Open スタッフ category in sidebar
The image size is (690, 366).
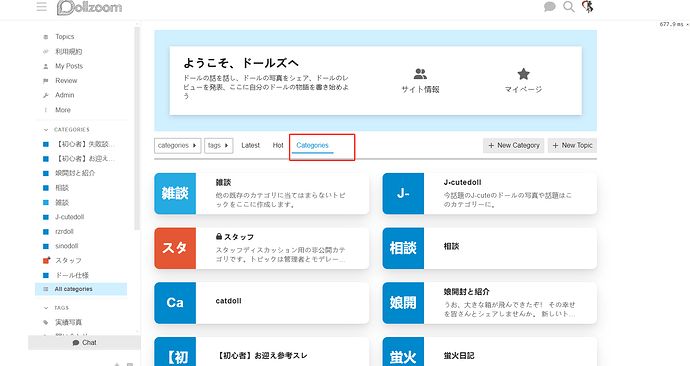click(x=68, y=260)
